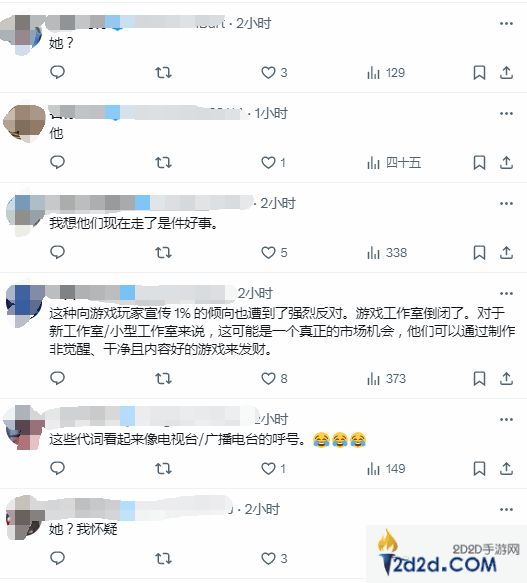Retweet the TV station call sign comment
The image size is (527, 583).
point(163,468)
